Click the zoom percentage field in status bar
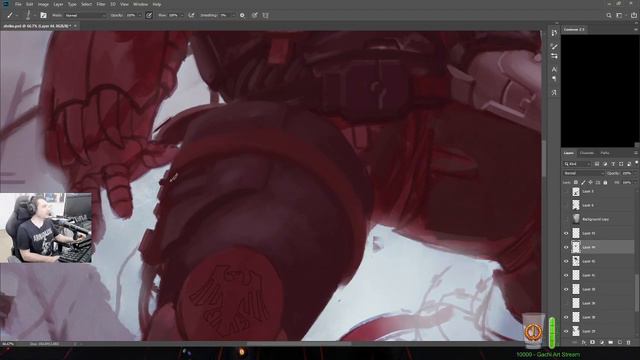Screen dimensions: 640x360 coord(7,344)
